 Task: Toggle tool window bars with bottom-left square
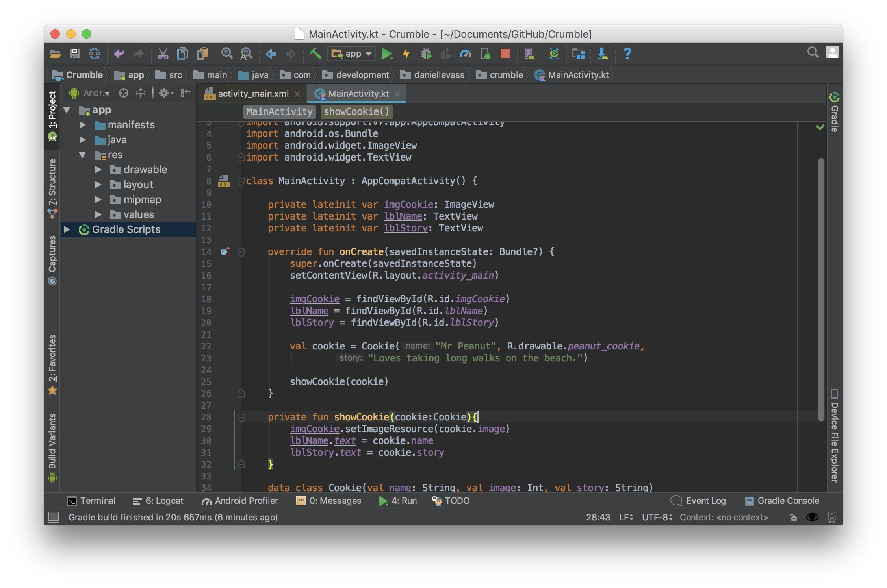point(54,517)
